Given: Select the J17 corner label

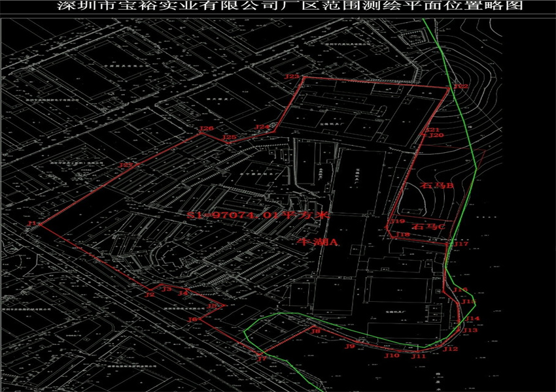Looking at the screenshot, I should tap(461, 244).
